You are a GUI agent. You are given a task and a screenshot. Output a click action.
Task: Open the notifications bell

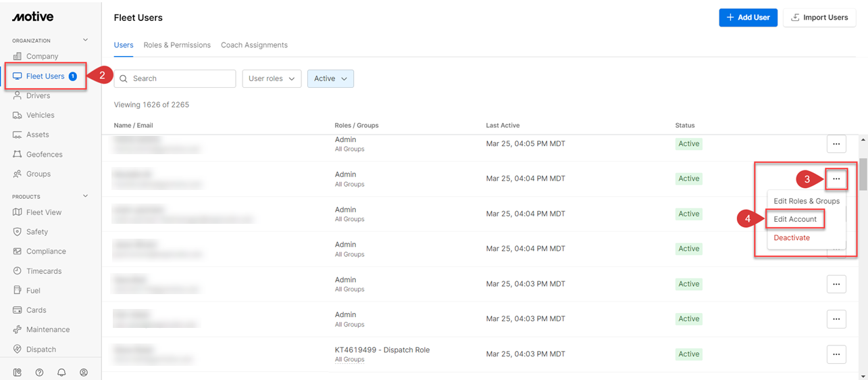61,373
